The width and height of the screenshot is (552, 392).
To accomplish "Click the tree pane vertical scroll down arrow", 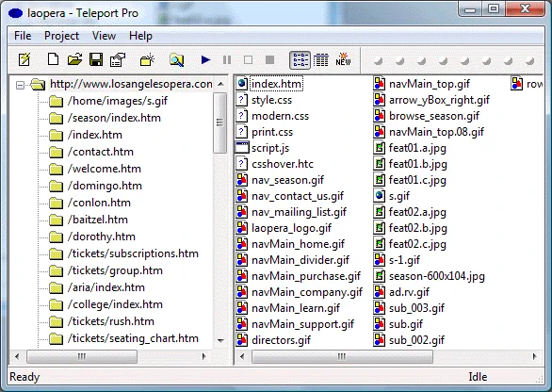I will [220, 340].
